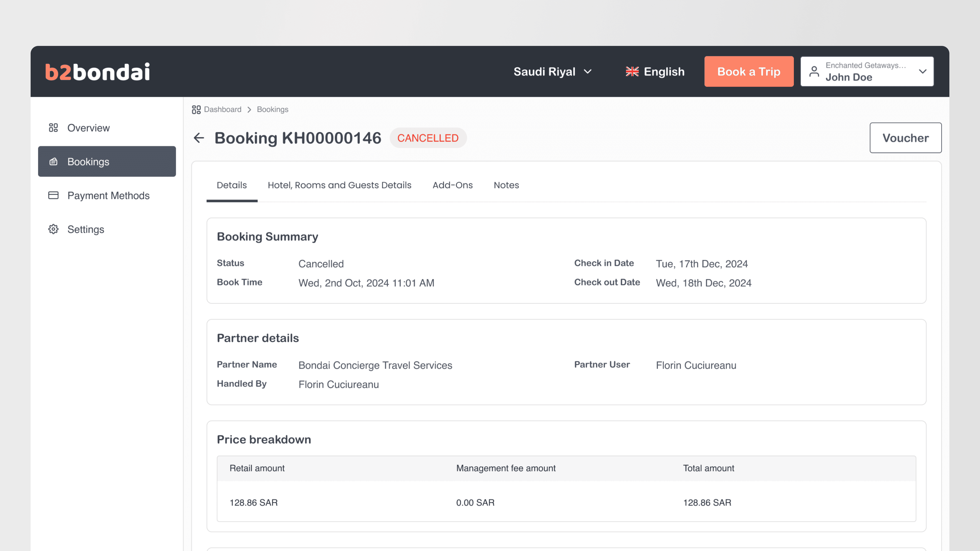Image resolution: width=980 pixels, height=551 pixels.
Task: Click the 'Total amount' column header
Action: [708, 468]
